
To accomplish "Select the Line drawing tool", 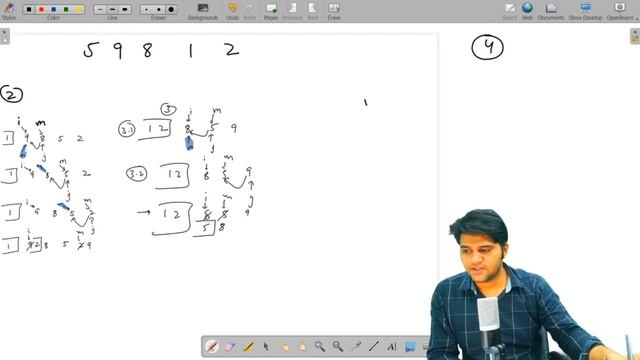I will pyautogui.click(x=373, y=347).
